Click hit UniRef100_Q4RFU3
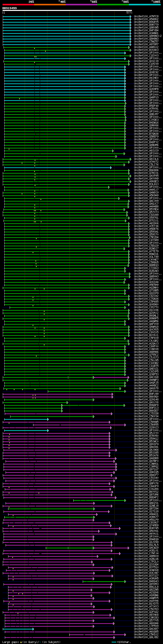Image resolution: width=163 pixels, height=644 pixels. point(146,97)
